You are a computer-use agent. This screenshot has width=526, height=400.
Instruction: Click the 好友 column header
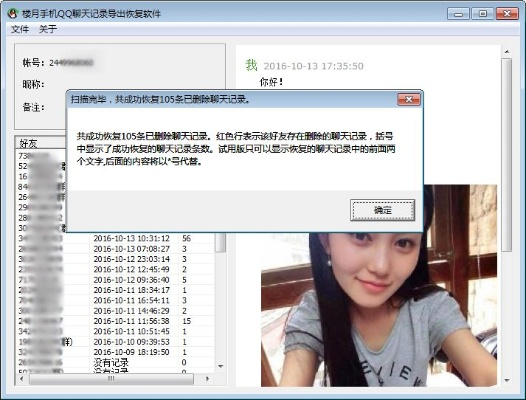coord(41,143)
